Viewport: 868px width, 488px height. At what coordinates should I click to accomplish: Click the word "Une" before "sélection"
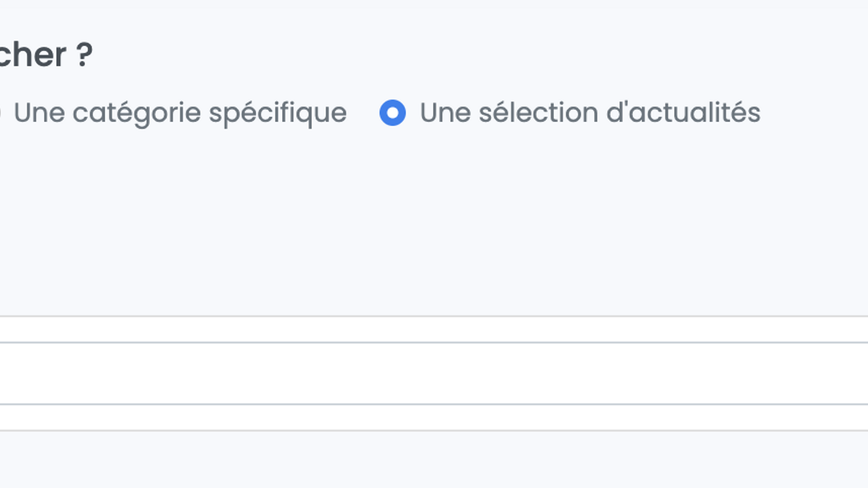[445, 113]
